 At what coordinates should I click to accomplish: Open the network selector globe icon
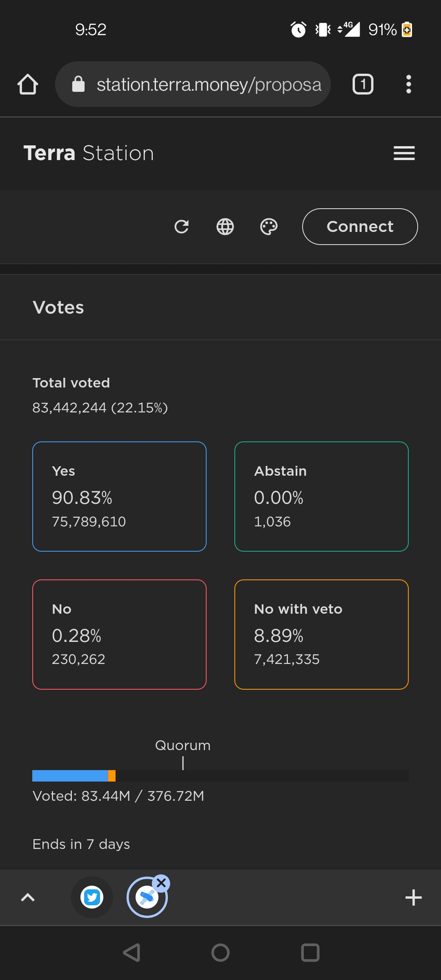tap(225, 227)
